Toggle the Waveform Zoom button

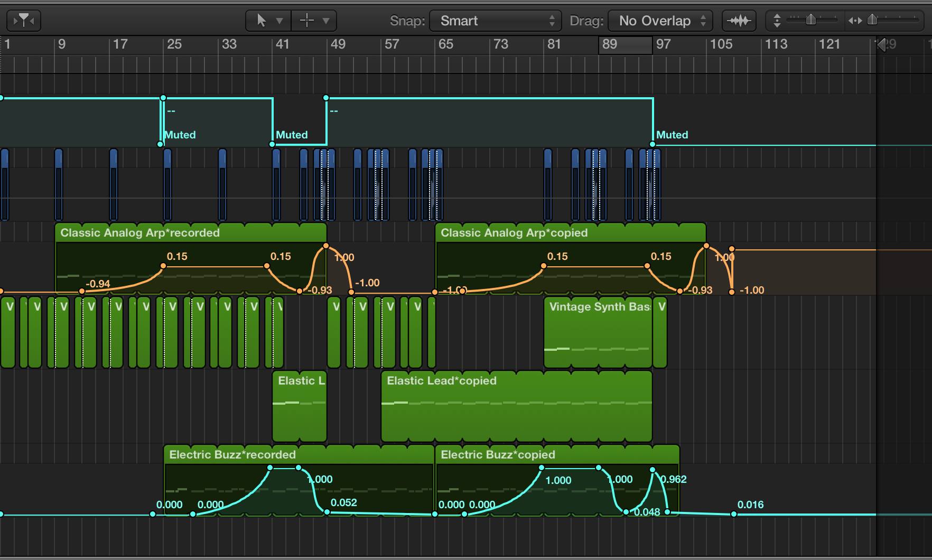(739, 21)
